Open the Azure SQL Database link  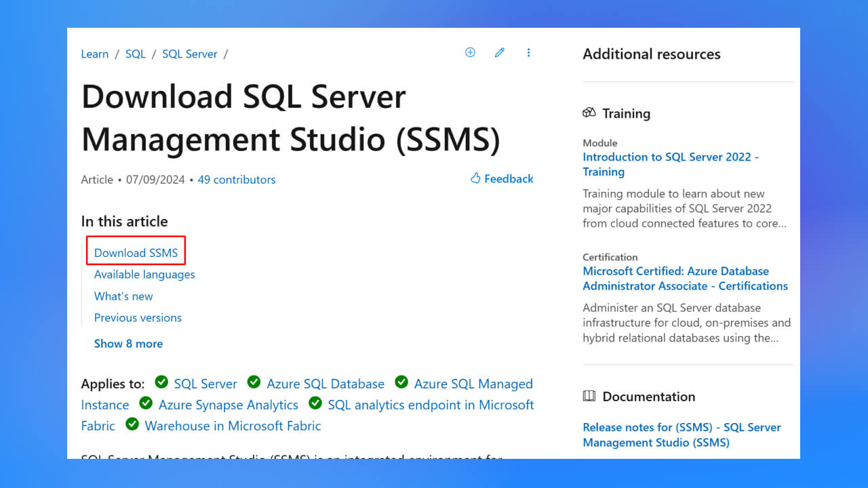(x=325, y=384)
